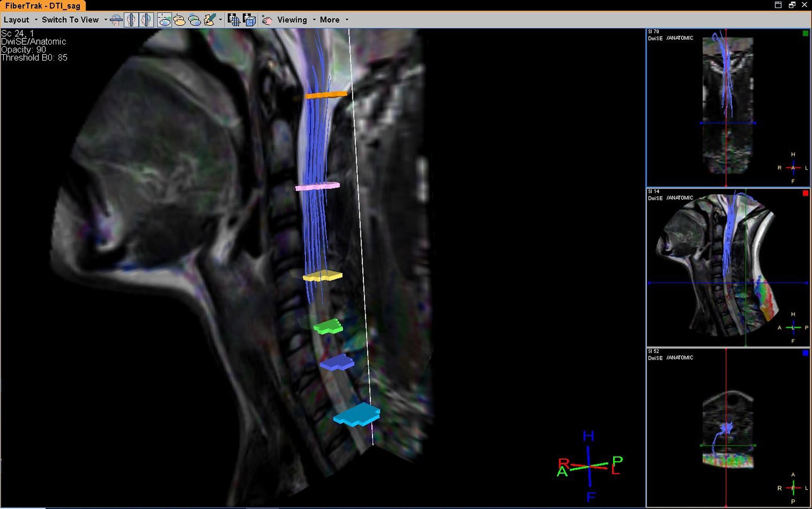Choose the pencil drawing tool icon

(209, 20)
